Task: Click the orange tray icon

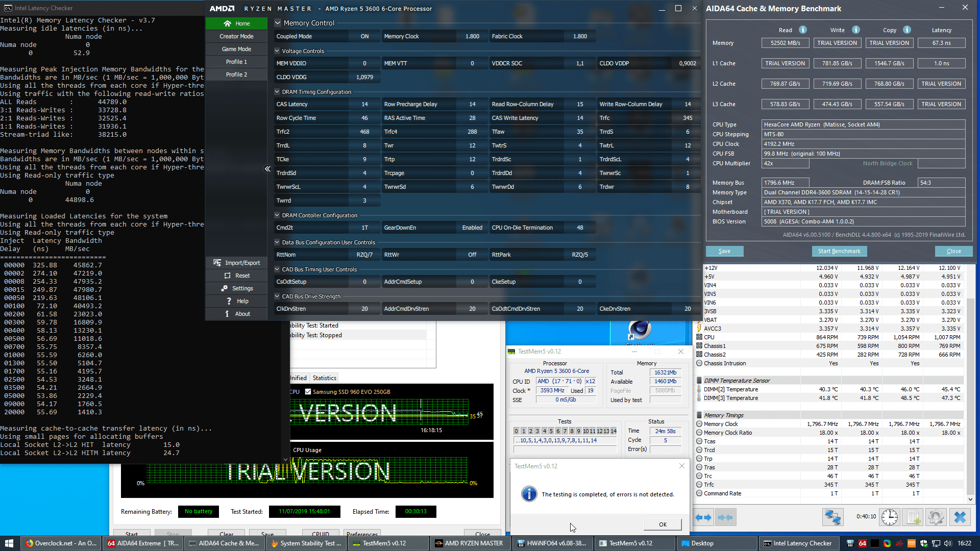Action: click(x=912, y=543)
